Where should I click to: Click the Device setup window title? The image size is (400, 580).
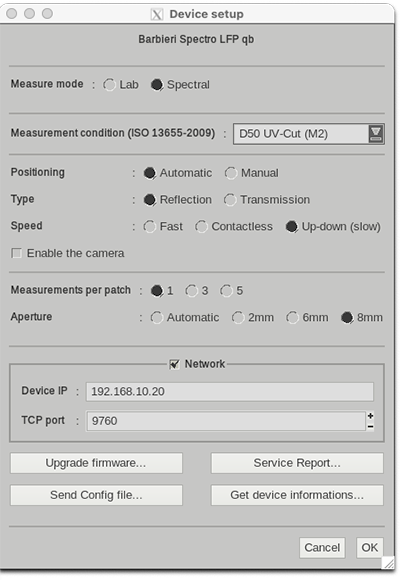tap(206, 14)
